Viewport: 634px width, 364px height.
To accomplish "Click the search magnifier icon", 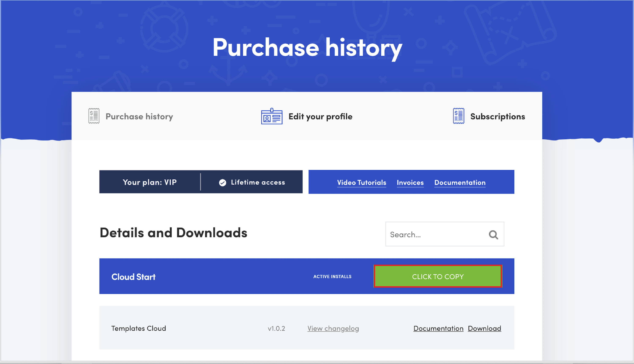I will click(493, 234).
